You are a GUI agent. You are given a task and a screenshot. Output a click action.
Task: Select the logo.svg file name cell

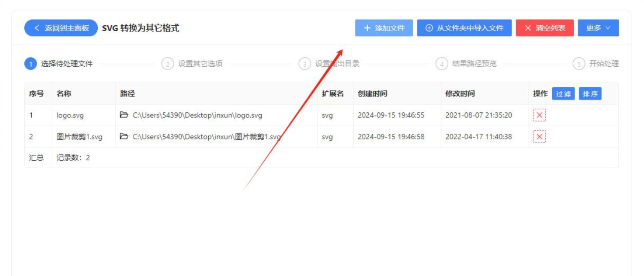tap(70, 115)
